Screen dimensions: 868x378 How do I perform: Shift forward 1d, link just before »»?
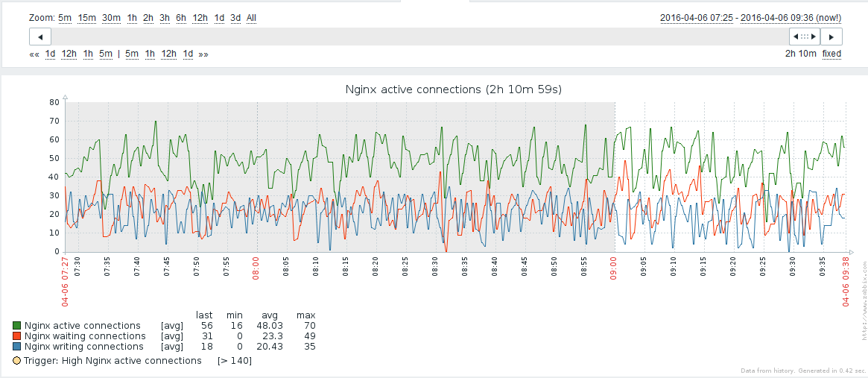click(189, 54)
